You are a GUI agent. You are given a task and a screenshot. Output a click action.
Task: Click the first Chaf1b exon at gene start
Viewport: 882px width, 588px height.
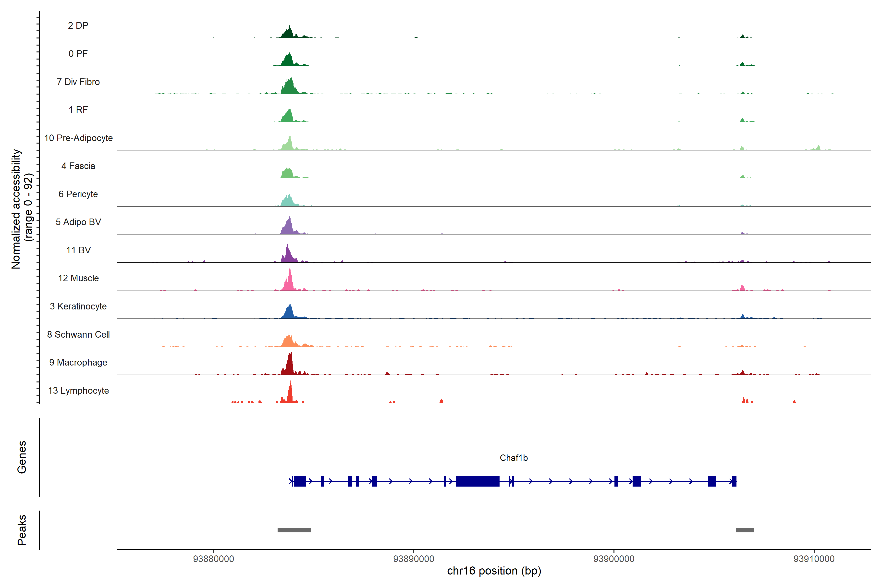click(x=300, y=481)
